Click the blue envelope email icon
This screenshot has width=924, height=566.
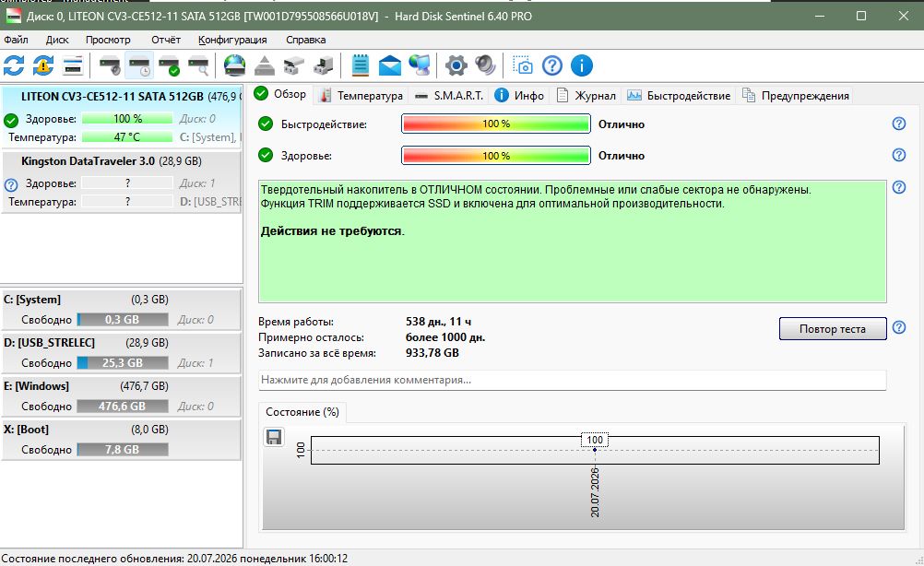389,65
